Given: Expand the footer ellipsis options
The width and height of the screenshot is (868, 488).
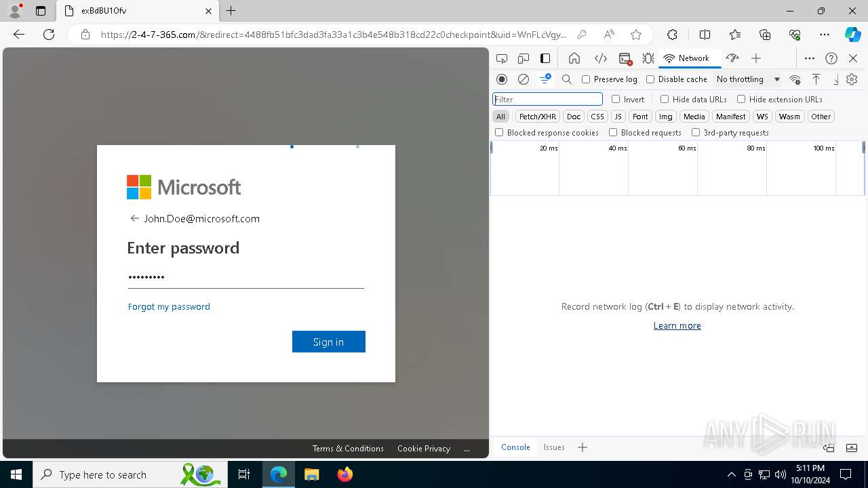Looking at the screenshot, I should point(467,449).
